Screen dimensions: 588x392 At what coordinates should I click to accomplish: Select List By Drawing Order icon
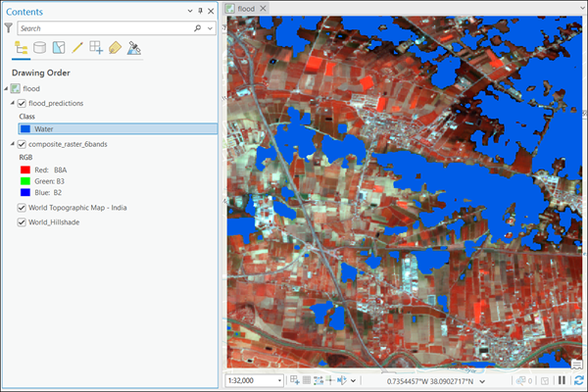coord(22,47)
